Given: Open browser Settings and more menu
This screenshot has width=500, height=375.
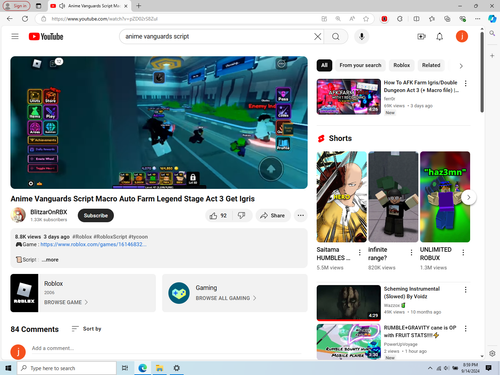Looking at the screenshot, I should click(478, 19).
